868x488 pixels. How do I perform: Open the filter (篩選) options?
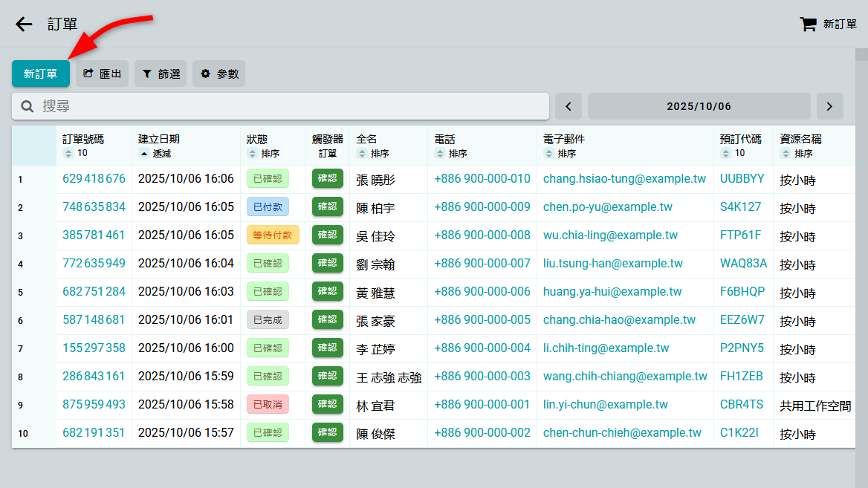point(161,74)
